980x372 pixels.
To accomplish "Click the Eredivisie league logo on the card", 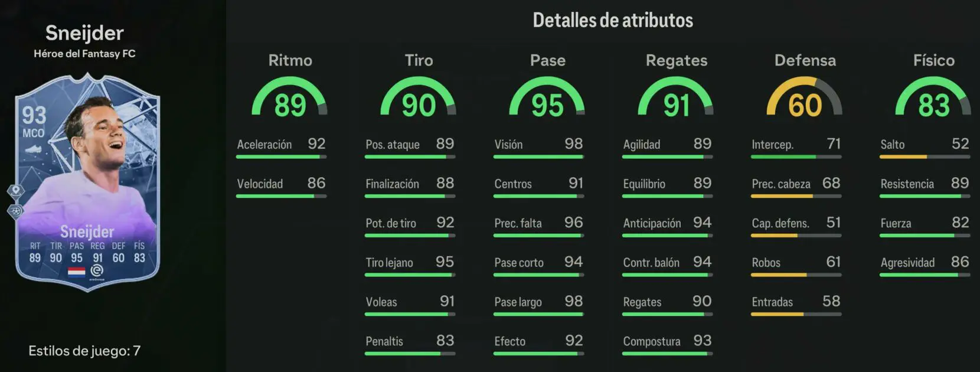I will pyautogui.click(x=97, y=272).
